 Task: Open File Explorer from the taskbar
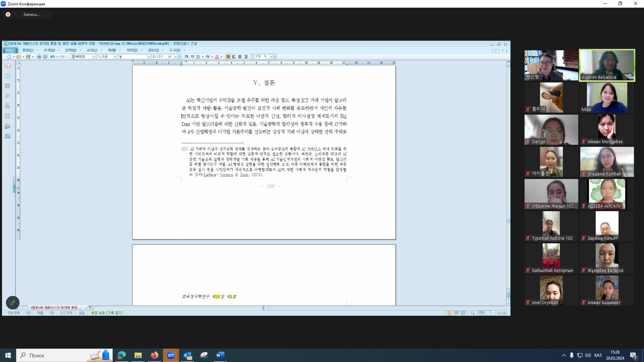click(138, 355)
